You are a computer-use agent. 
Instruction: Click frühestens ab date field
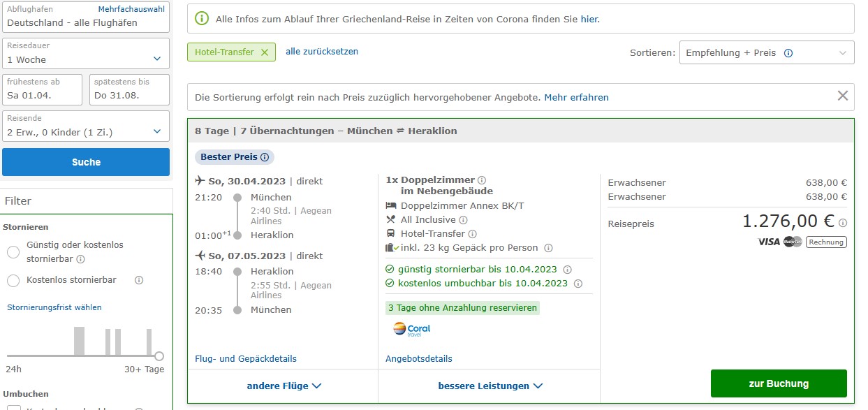pyautogui.click(x=43, y=89)
